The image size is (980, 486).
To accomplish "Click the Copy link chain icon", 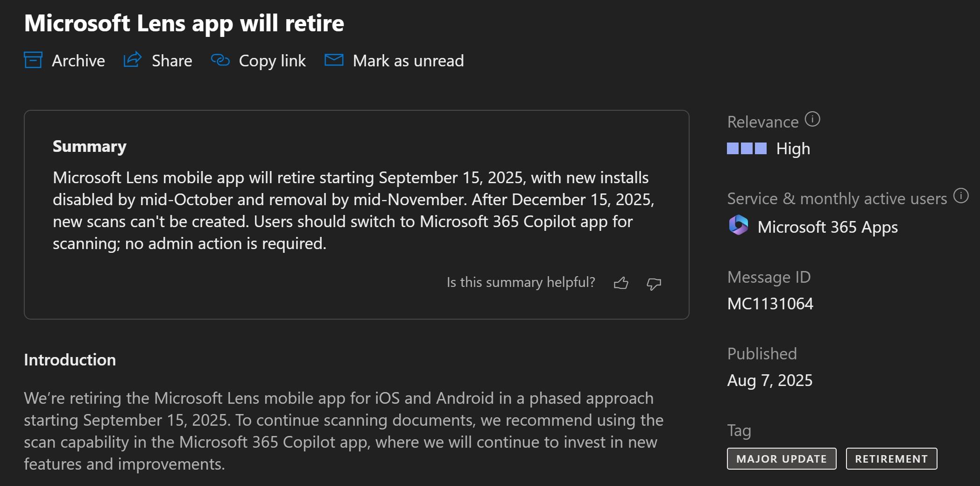I will coord(220,60).
